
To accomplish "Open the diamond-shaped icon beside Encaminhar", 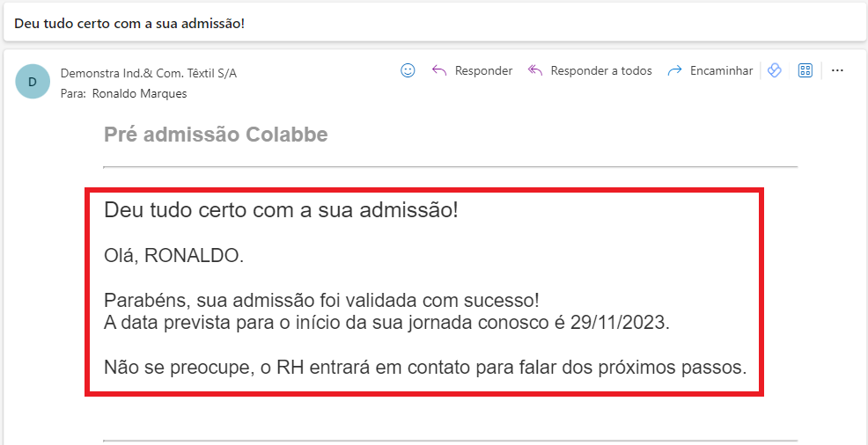I will click(775, 70).
